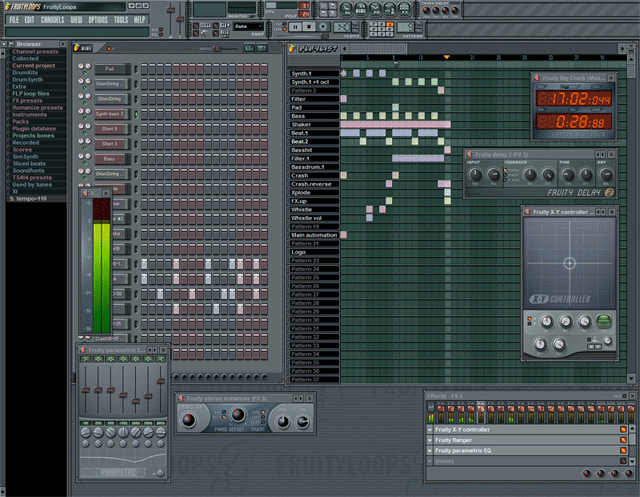The image size is (640, 497).
Task: Toggle Fruity flanger effect enable light
Action: coord(623,440)
